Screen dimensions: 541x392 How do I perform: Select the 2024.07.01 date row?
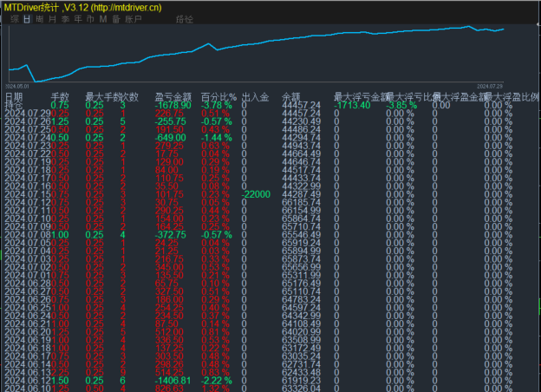click(x=28, y=276)
